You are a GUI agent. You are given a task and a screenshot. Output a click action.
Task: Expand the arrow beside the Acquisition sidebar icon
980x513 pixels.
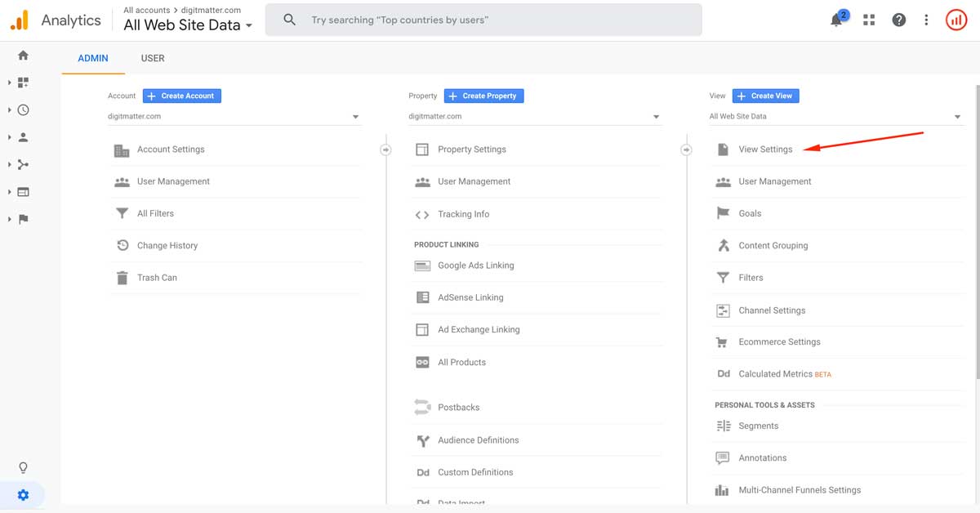9,165
